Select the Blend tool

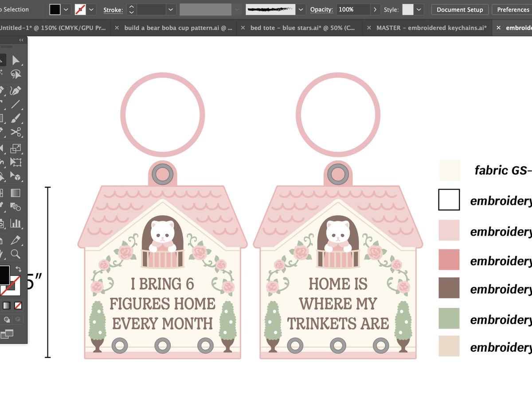pyautogui.click(x=16, y=207)
